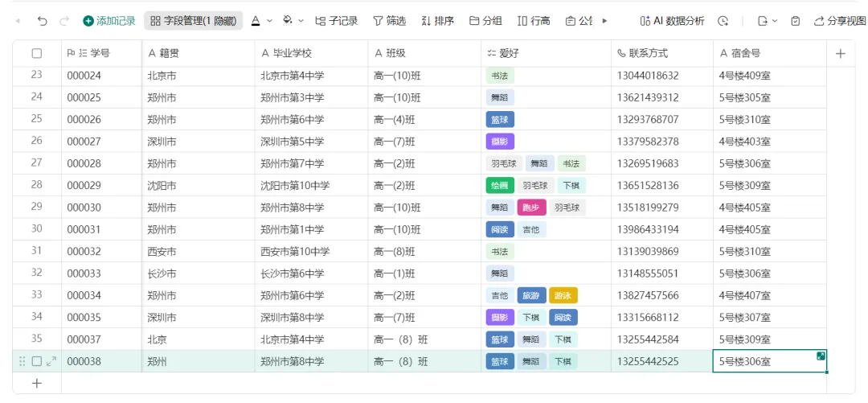Click 分享视图 share view

[x=840, y=21]
